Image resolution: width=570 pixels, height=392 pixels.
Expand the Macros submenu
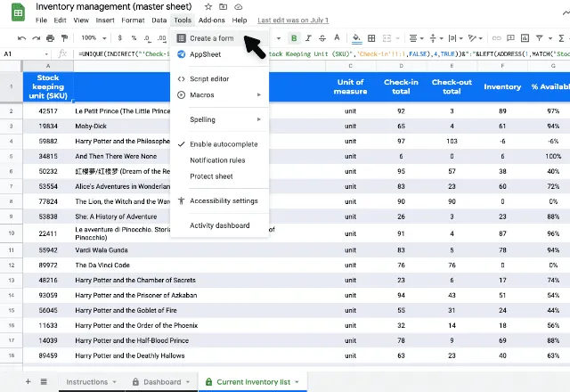(220, 94)
